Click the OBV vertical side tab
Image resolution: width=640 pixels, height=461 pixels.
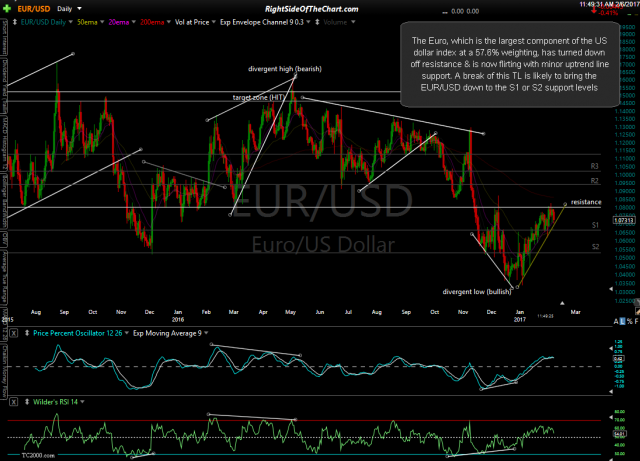5,240
